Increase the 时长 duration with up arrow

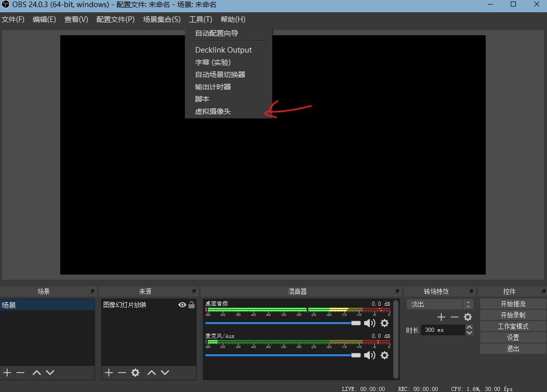coord(469,328)
